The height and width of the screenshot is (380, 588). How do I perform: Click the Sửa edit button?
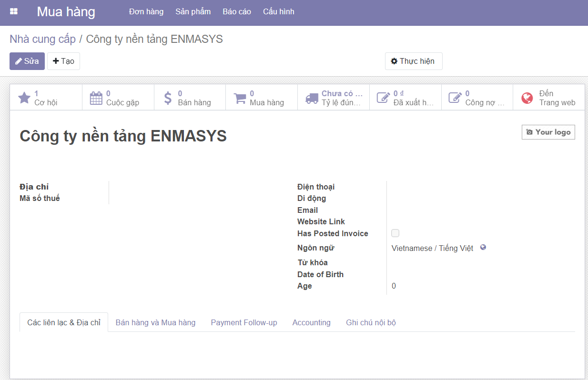point(27,61)
